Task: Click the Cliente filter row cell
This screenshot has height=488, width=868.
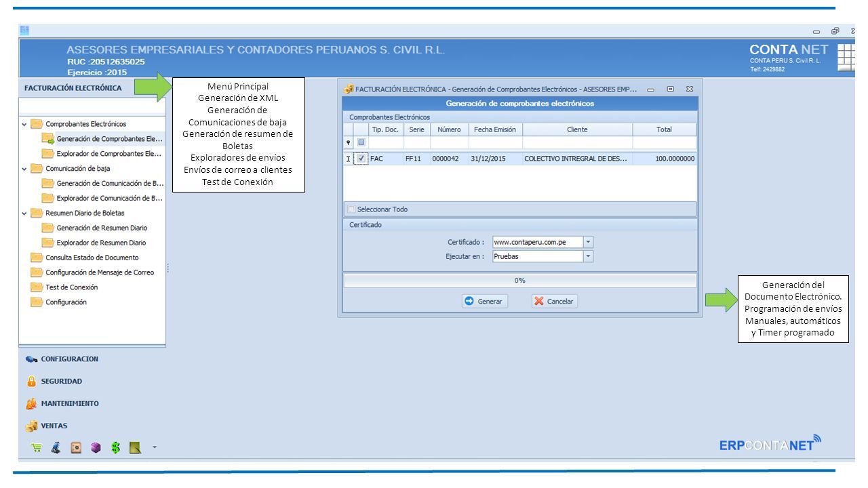Action: [x=577, y=142]
